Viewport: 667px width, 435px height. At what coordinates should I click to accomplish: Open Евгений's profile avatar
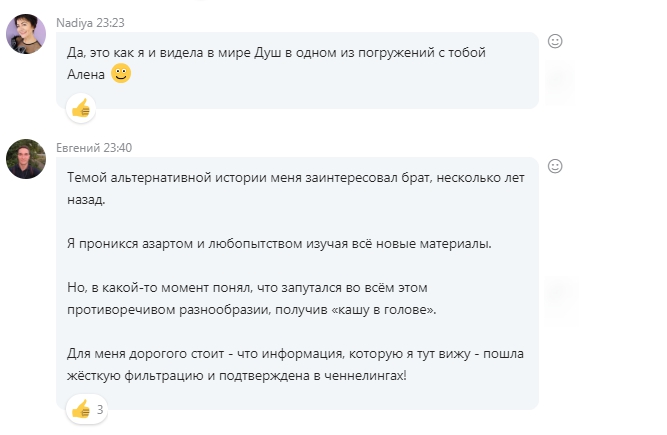pyautogui.click(x=25, y=158)
